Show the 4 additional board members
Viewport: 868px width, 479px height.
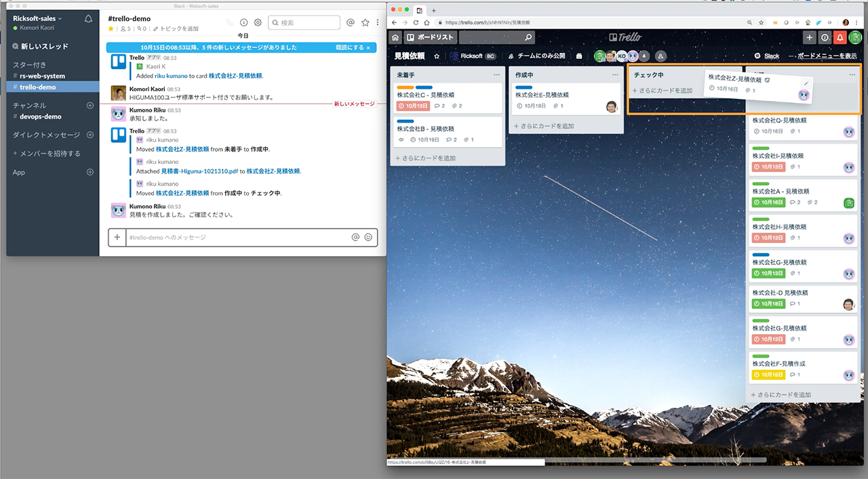point(644,56)
